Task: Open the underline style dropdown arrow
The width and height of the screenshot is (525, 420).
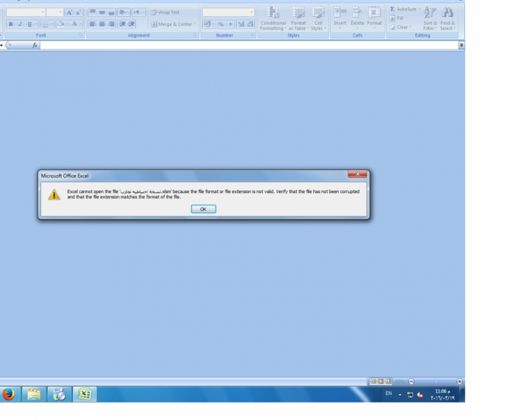Action: coord(36,24)
